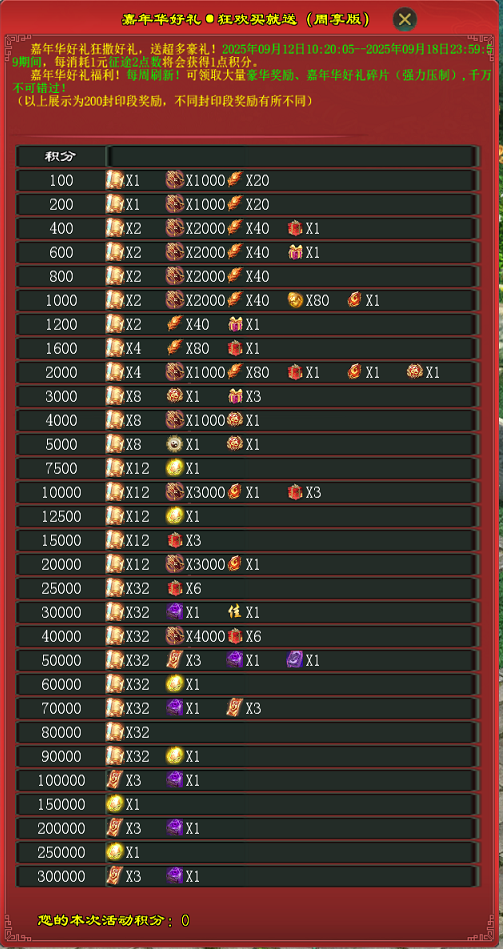Click the last medallion icon in the 2000 row

click(x=415, y=372)
